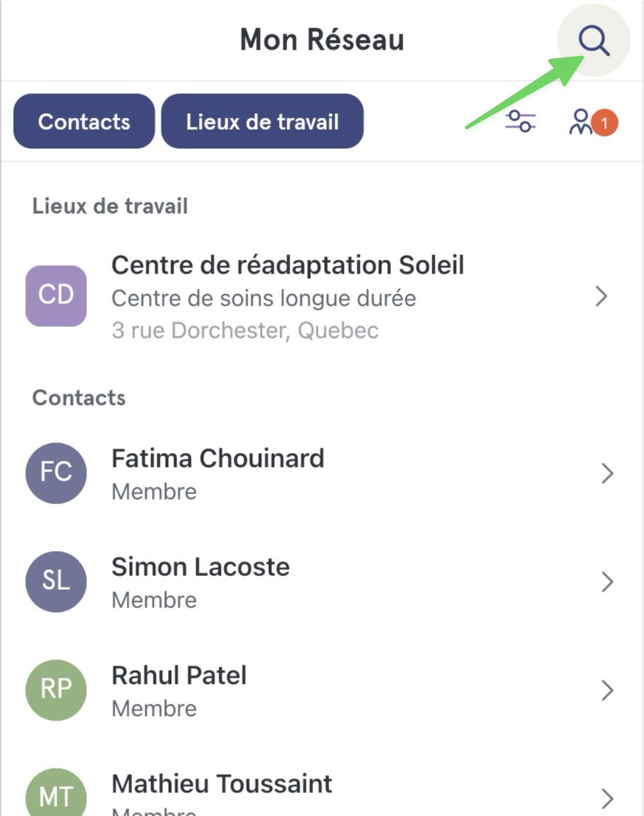This screenshot has height=816, width=644.
Task: Toggle the Contacts filter chip
Action: [84, 121]
